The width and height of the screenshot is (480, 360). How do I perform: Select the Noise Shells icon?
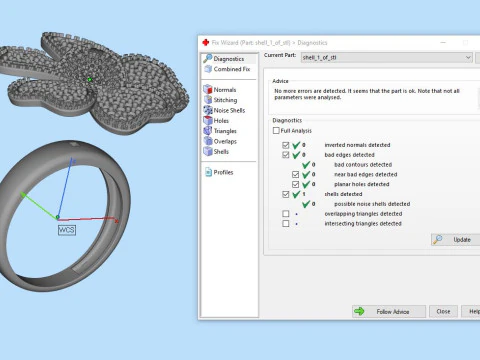208,110
